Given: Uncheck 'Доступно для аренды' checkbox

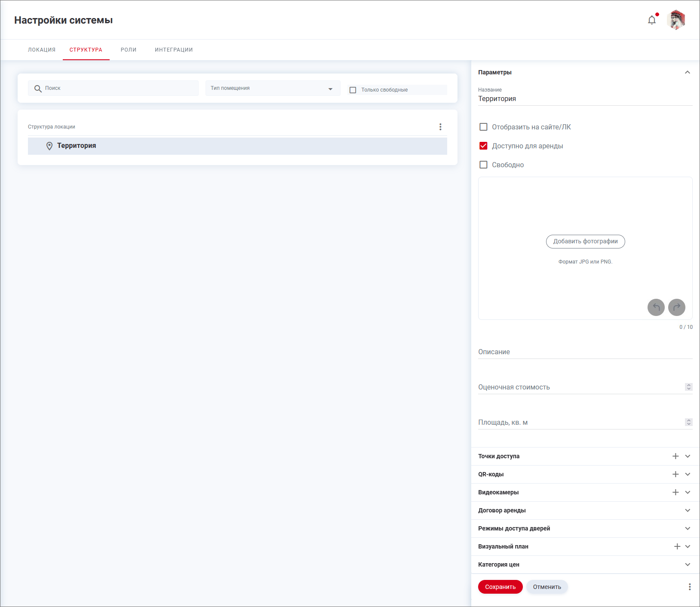Looking at the screenshot, I should tap(484, 146).
